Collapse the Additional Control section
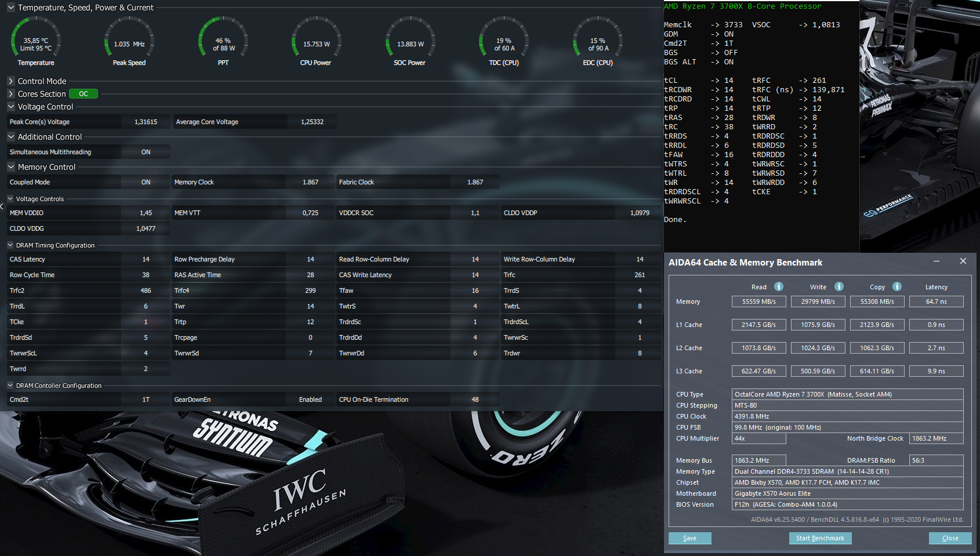This screenshot has width=980, height=556. [11, 137]
